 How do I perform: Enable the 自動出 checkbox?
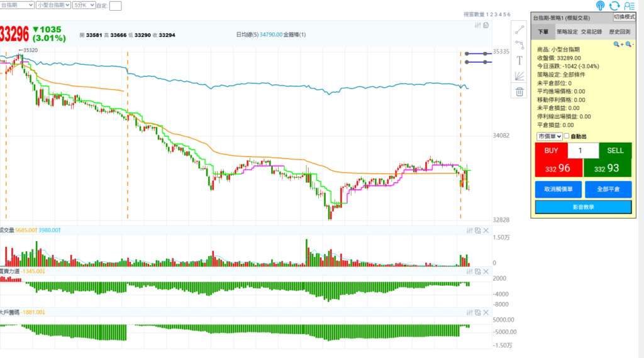(x=567, y=136)
